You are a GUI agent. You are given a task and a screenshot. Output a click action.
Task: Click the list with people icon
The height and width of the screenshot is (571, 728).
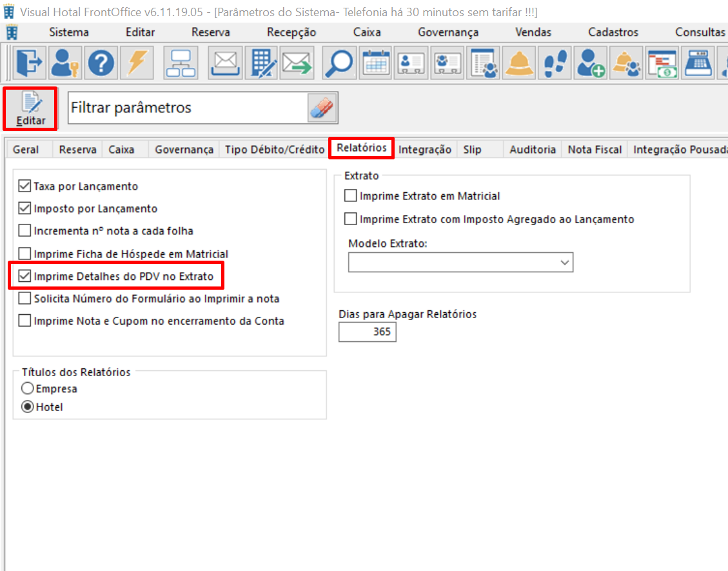point(484,63)
